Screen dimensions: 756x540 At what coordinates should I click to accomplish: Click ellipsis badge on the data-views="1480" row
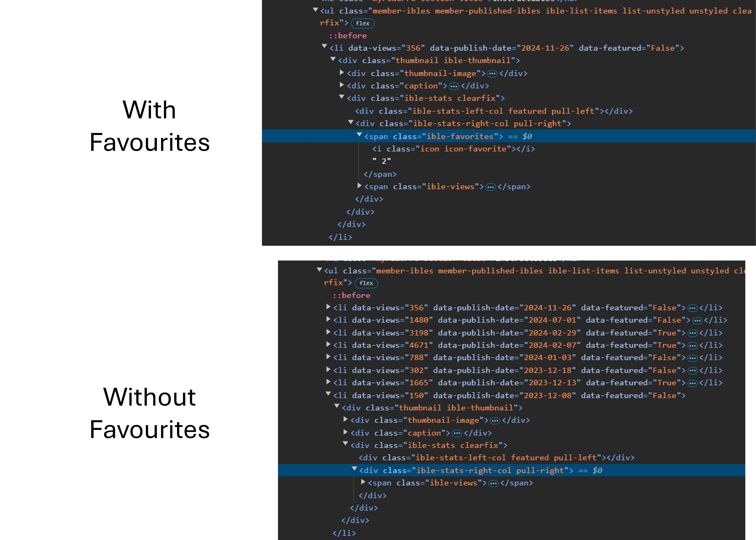[697, 321]
